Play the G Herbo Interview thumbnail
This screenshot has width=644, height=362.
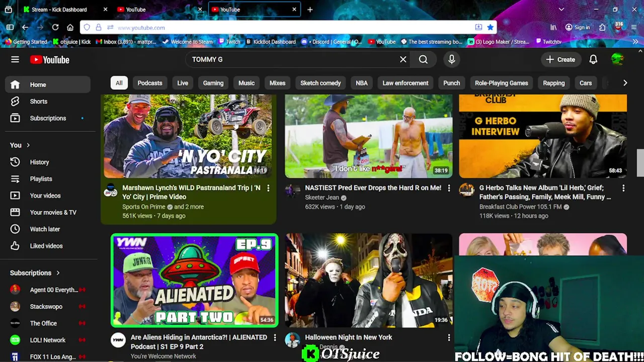tap(543, 136)
